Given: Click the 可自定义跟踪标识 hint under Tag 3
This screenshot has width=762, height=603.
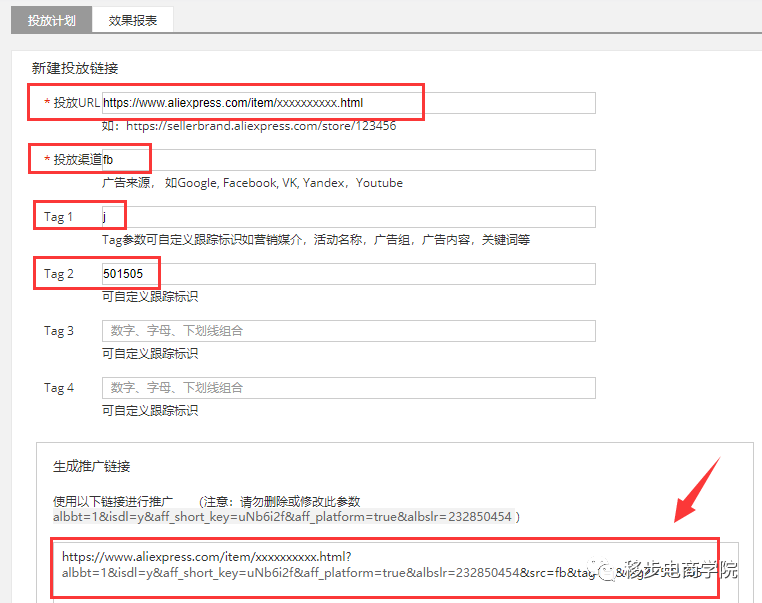Looking at the screenshot, I should (150, 353).
